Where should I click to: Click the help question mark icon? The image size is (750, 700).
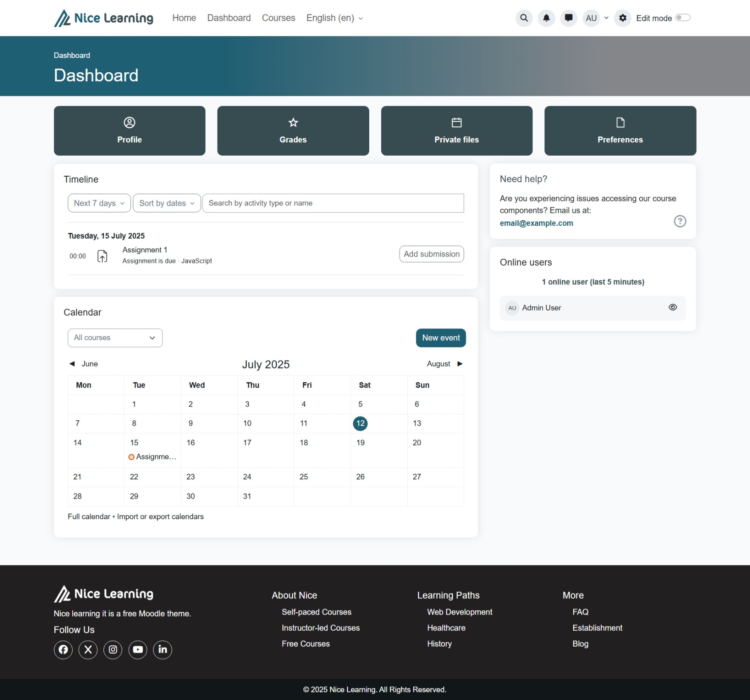679,221
